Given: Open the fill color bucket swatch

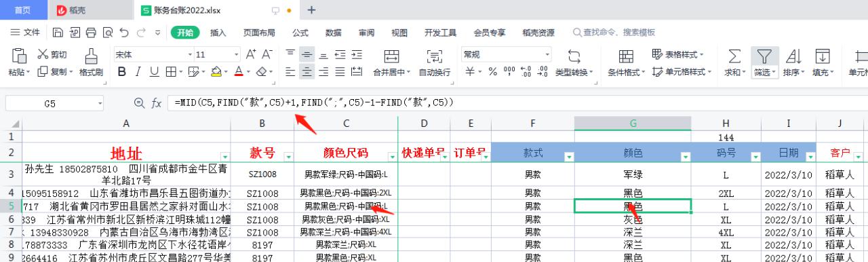Looking at the screenshot, I should point(216,72).
